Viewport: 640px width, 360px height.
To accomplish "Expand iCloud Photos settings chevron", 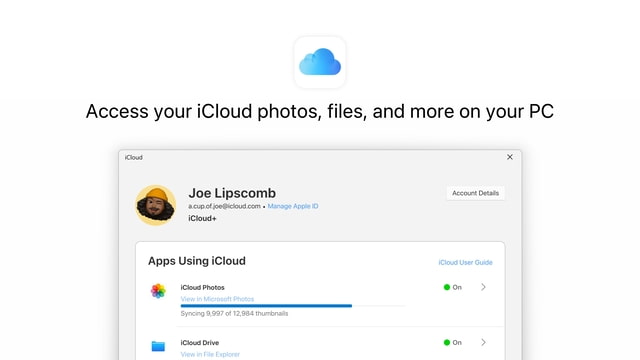I will (483, 287).
